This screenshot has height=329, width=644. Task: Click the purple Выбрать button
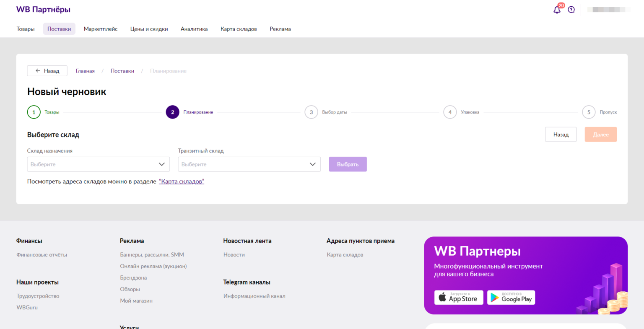point(348,164)
